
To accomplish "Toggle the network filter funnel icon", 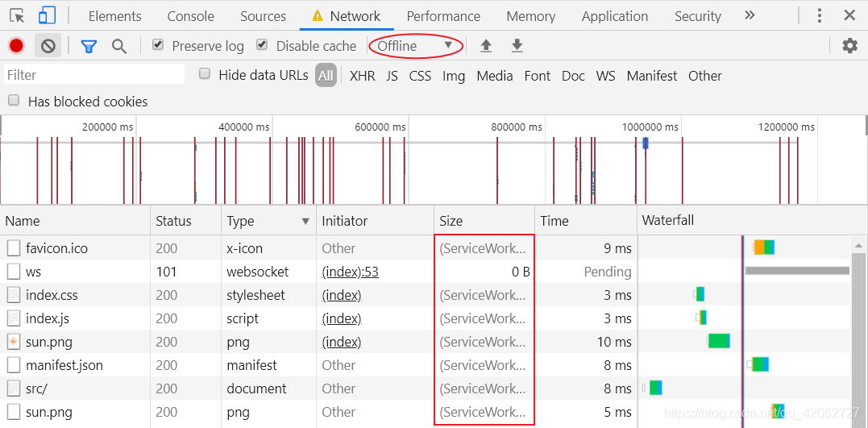I will pyautogui.click(x=89, y=46).
